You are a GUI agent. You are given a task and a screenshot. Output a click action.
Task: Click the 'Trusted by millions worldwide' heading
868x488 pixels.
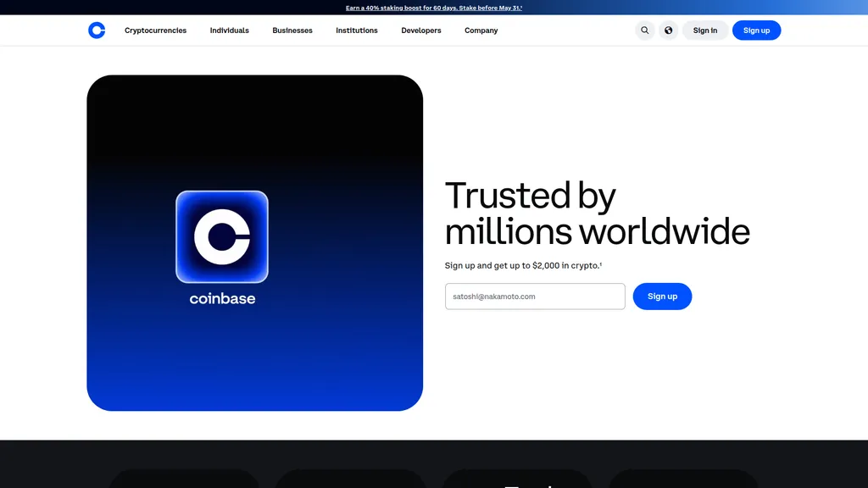pos(598,213)
